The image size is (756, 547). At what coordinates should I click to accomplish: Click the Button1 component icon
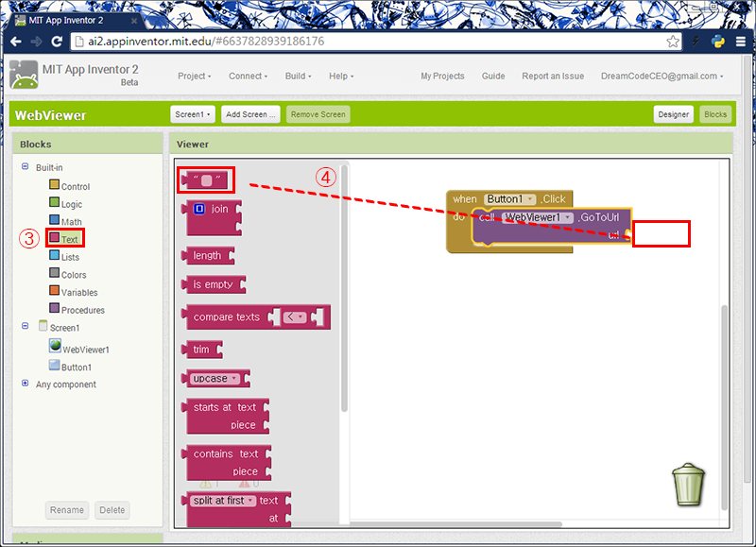coord(55,365)
